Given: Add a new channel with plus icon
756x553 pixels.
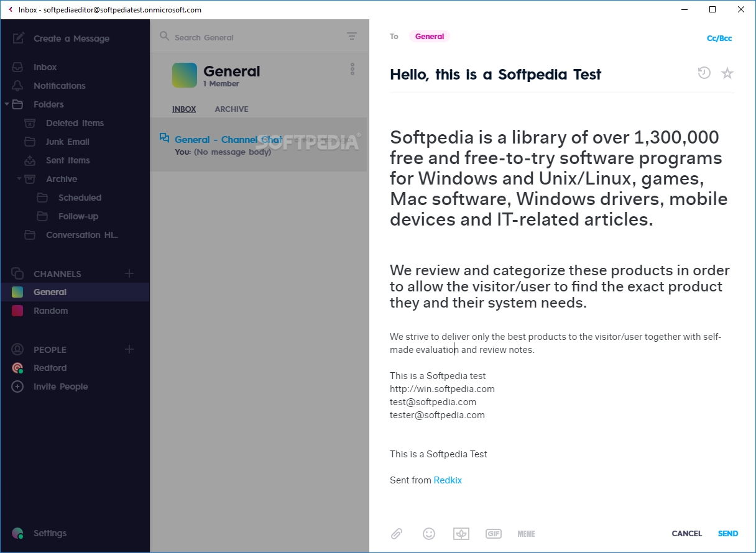Looking at the screenshot, I should [x=129, y=273].
